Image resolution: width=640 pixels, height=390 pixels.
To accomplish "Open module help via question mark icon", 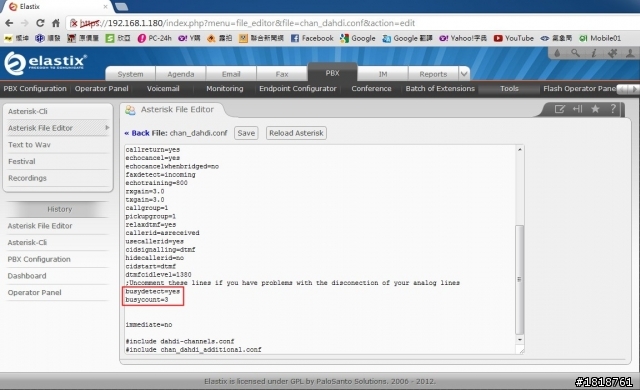I will (613, 109).
